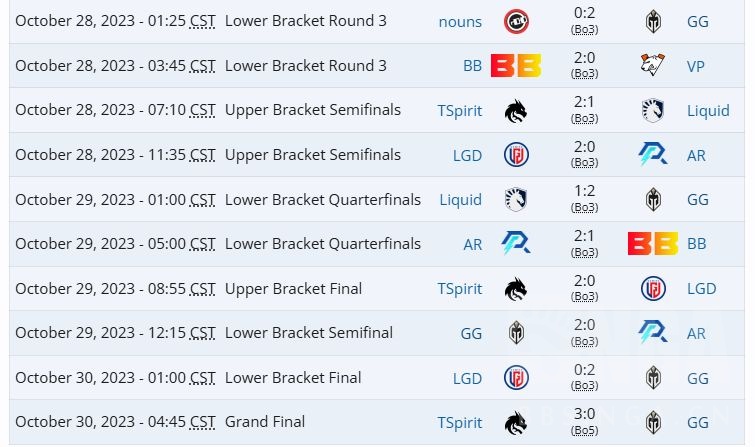Click LGD logo in Lower Bracket Final row
755x447 pixels.
click(516, 378)
